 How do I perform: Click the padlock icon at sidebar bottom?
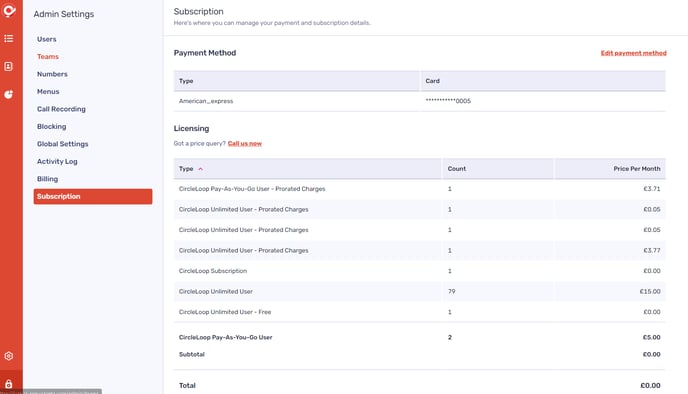(x=8, y=383)
